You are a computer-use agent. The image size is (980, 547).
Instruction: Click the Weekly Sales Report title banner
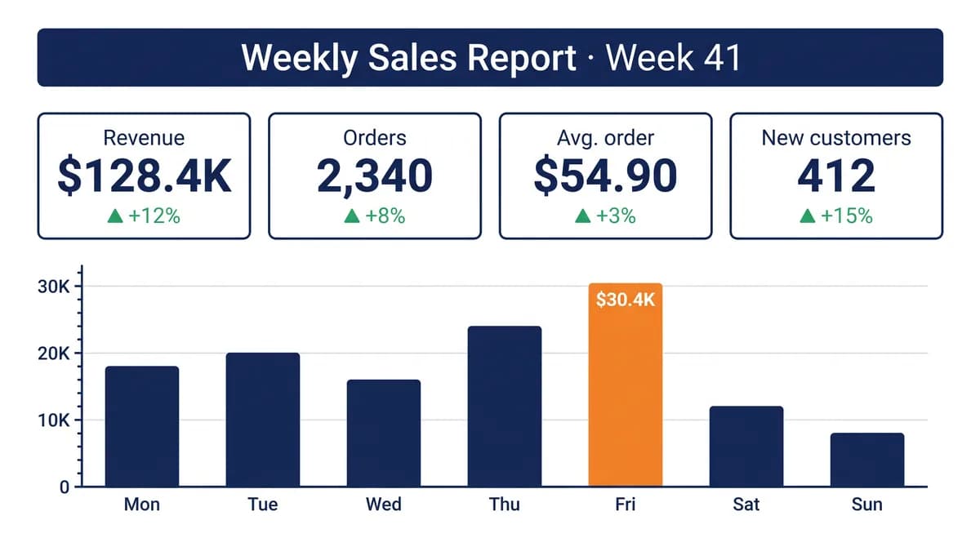[x=490, y=58]
